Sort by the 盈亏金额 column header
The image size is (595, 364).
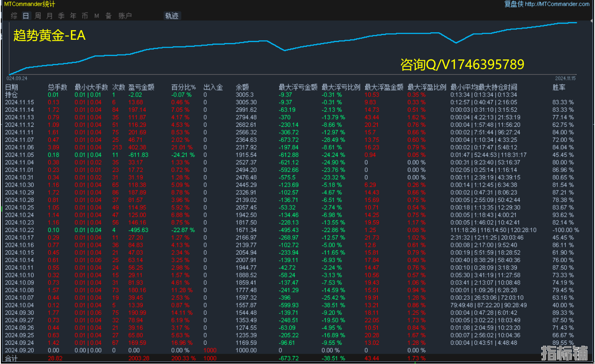point(141,87)
